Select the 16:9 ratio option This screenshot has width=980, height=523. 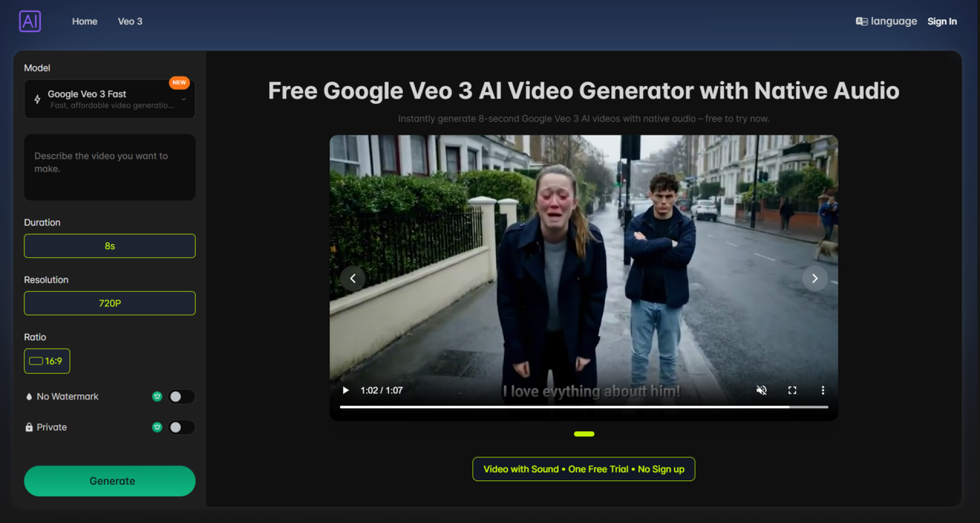point(47,361)
